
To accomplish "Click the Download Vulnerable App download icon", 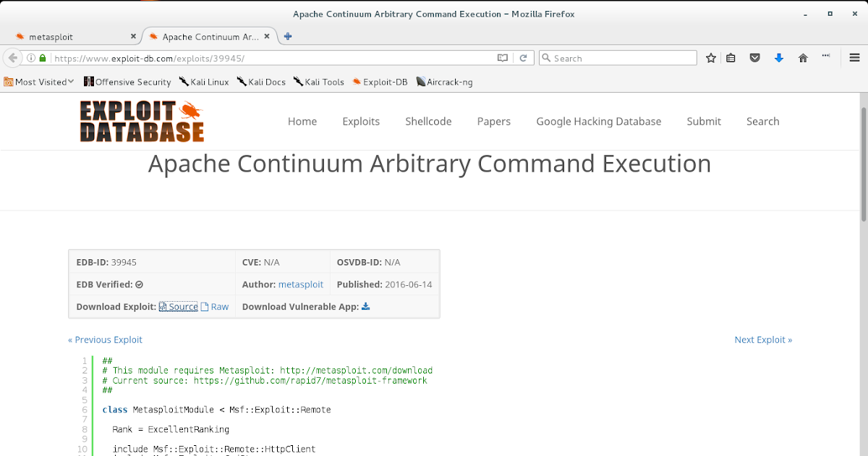I will [x=365, y=307].
